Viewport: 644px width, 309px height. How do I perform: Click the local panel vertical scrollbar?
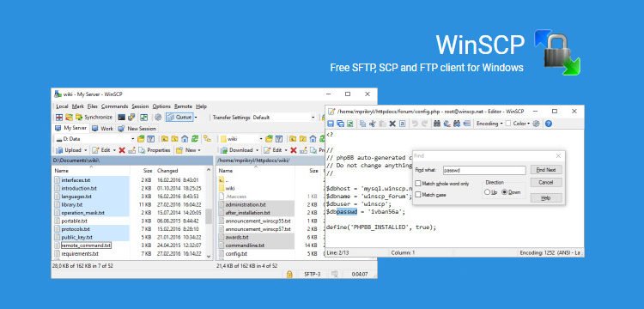tap(209, 213)
